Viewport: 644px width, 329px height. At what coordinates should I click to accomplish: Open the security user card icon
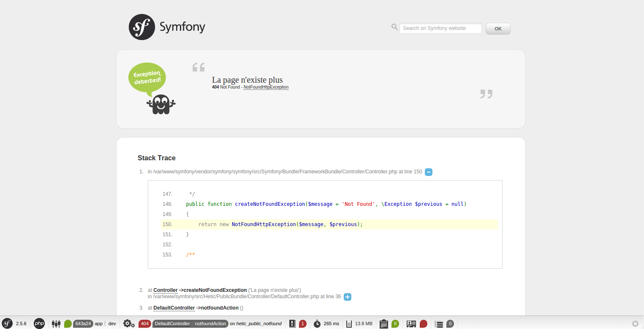click(411, 324)
